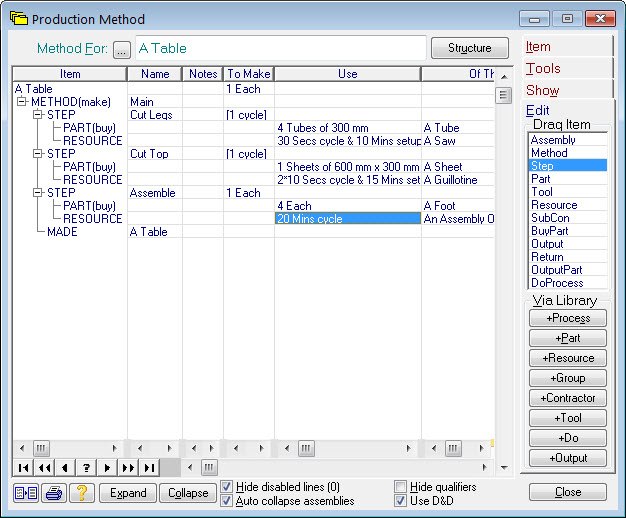Click the +Output library button
Screen dimensions: 626x518
[x=568, y=458]
